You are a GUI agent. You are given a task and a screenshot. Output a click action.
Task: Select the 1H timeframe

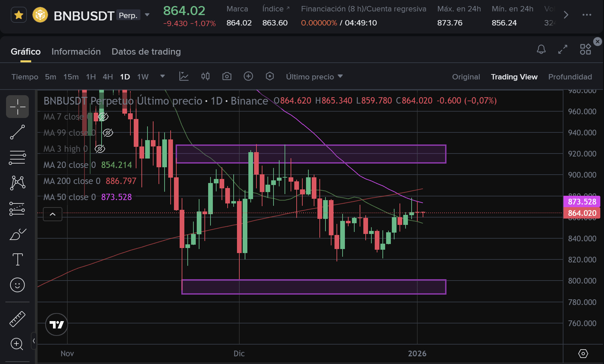[91, 77]
